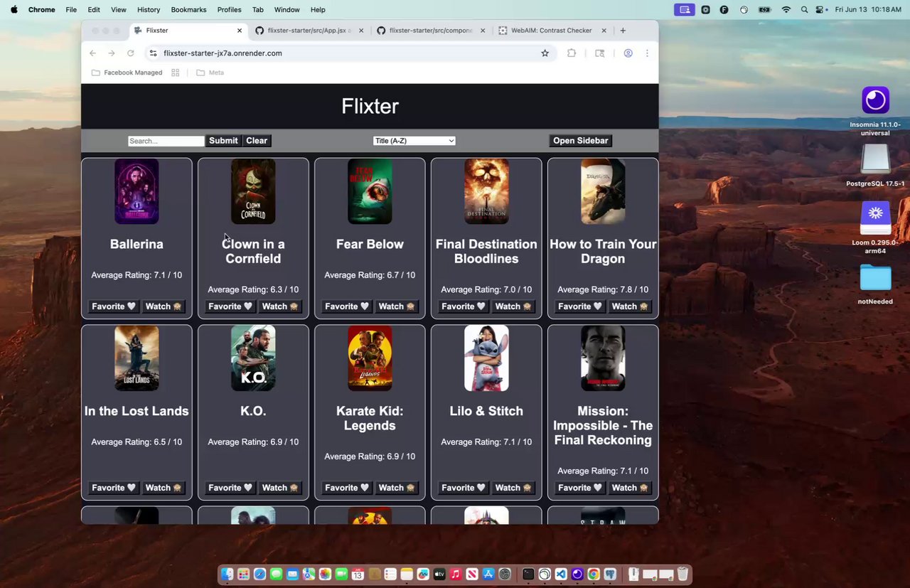Open the App Store in the dock
The height and width of the screenshot is (588, 910).
[x=488, y=574]
